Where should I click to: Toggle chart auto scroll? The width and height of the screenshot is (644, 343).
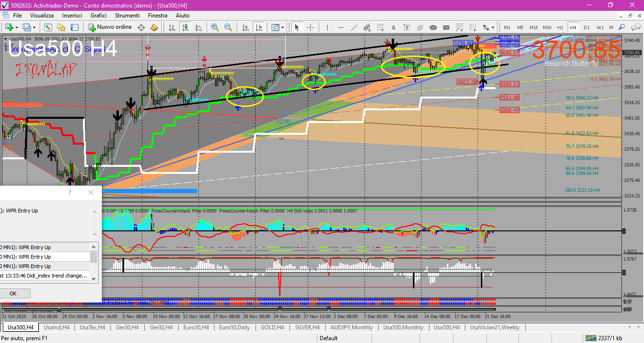coord(245,27)
